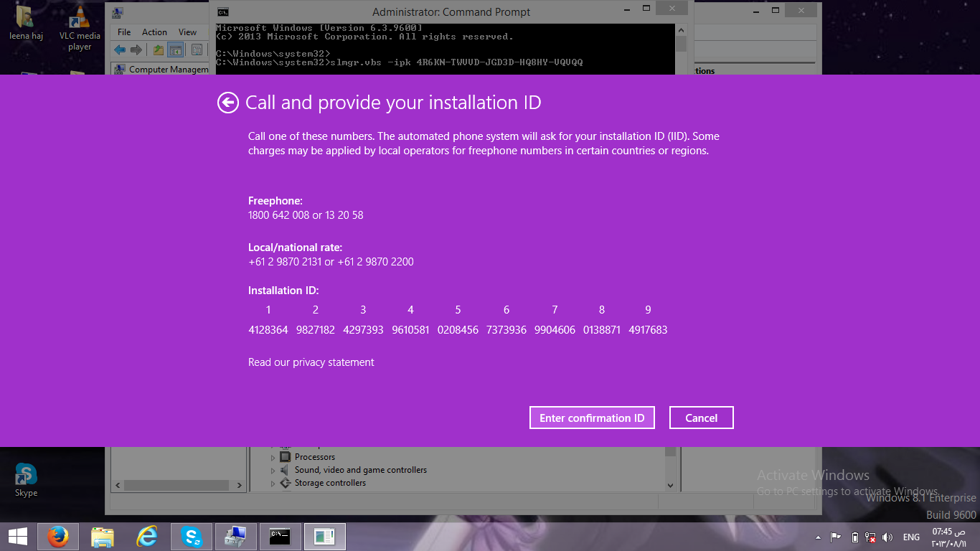Click the Properties icon in Computer Management toolbar
980x551 pixels.
(x=196, y=50)
